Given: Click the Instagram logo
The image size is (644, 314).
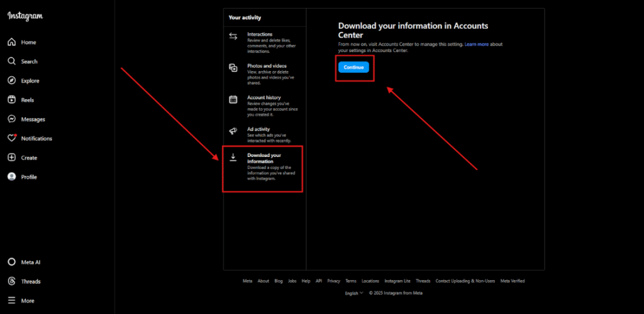Looking at the screenshot, I should tap(25, 16).
